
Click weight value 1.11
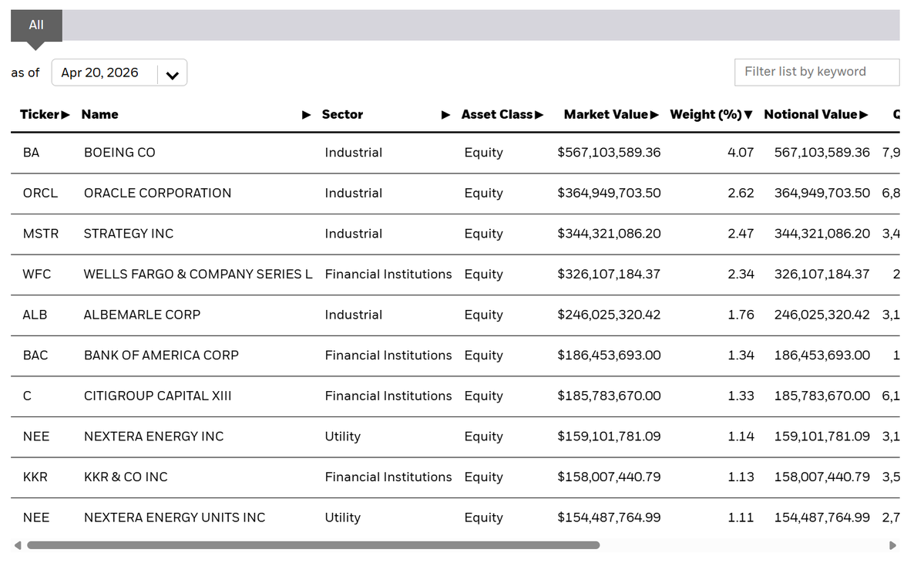[741, 519]
